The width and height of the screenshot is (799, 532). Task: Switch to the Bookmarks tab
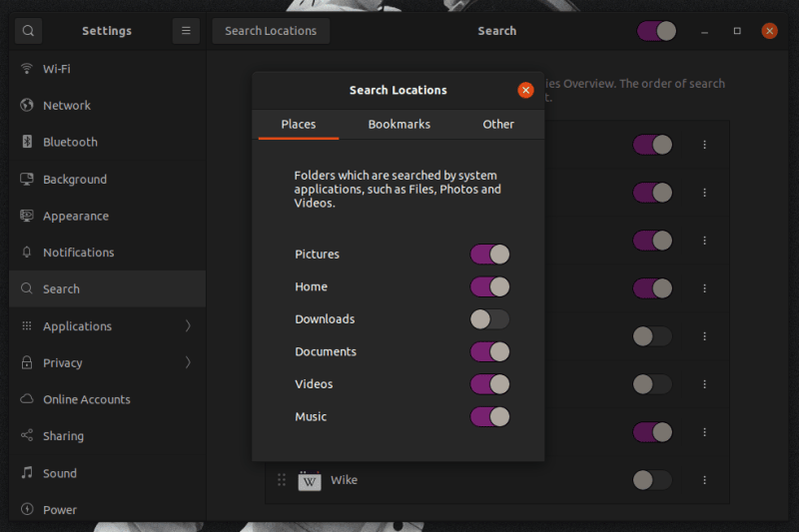coord(399,124)
